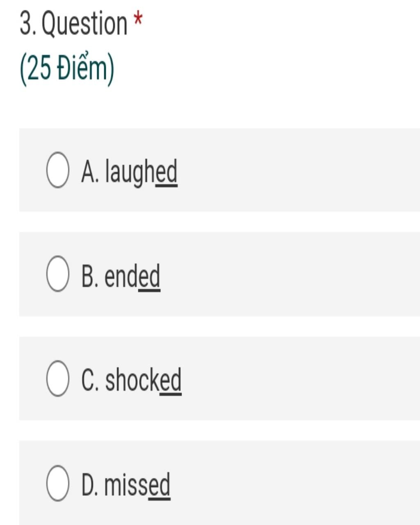
Task: Click the underlined 'ed' in ended
Action: click(x=149, y=277)
